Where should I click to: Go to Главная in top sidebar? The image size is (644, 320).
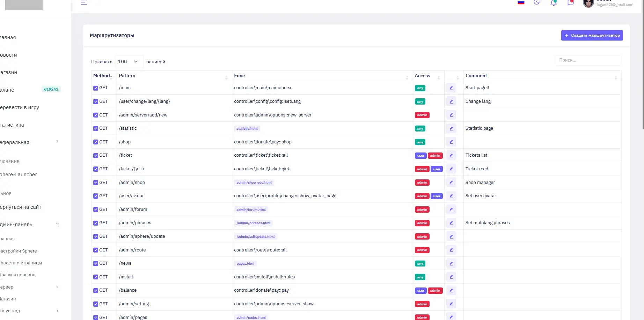(8, 37)
